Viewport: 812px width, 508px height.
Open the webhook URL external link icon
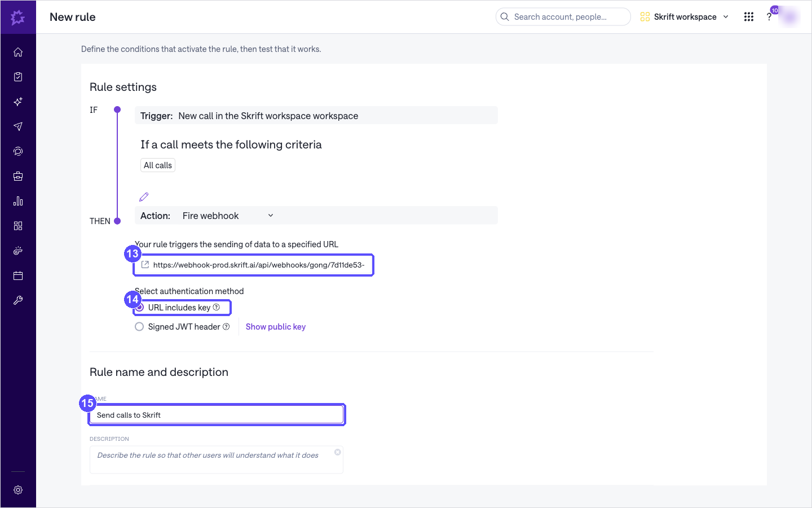pos(145,265)
